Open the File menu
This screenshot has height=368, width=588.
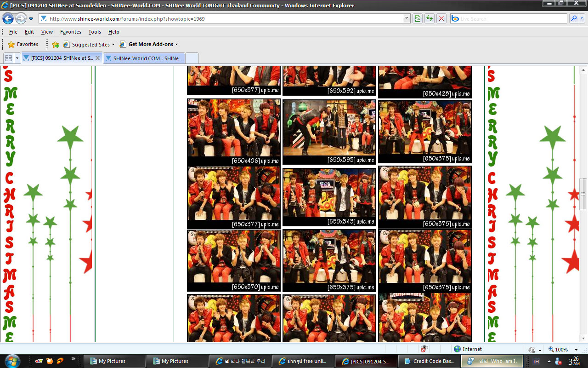[13, 32]
